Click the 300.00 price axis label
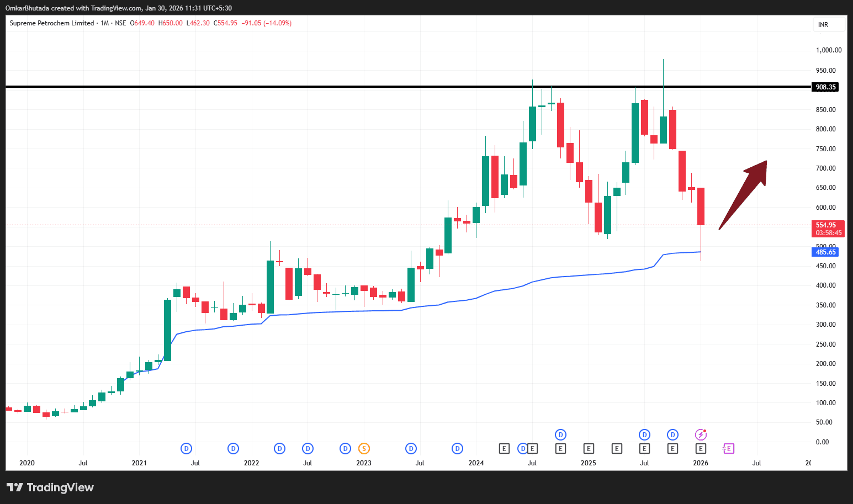This screenshot has height=504, width=853. tap(826, 325)
